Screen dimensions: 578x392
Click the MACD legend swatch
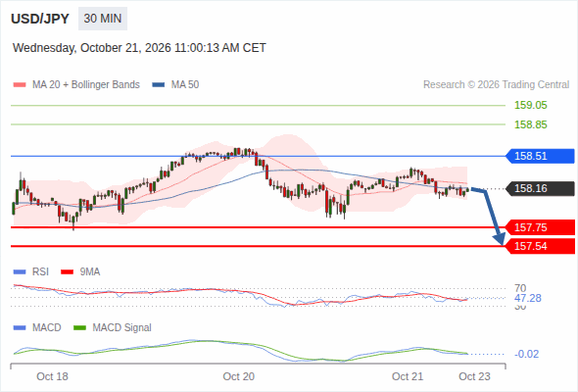20,328
